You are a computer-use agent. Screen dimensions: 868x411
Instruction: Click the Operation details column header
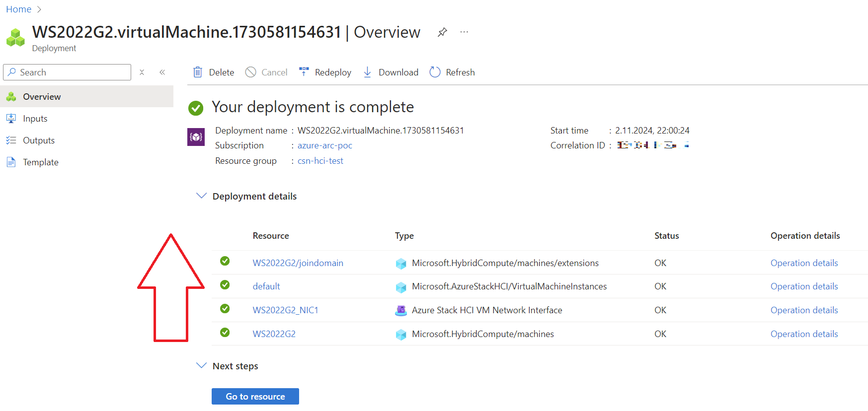coord(805,236)
